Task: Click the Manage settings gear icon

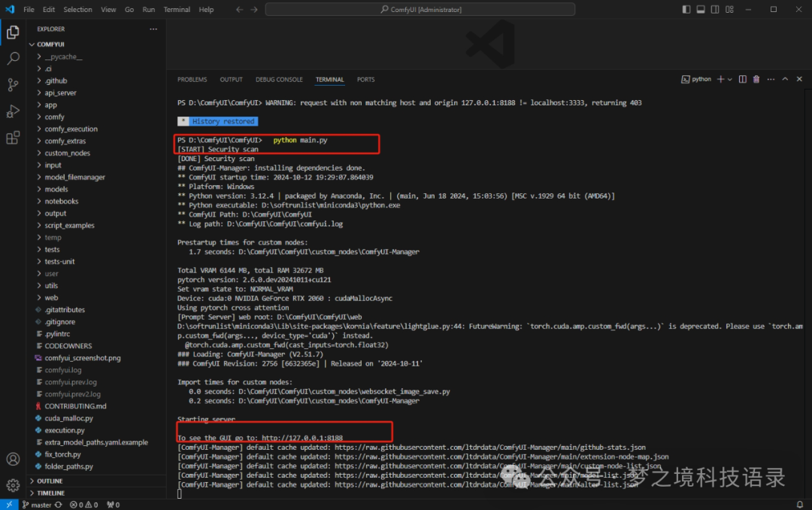Action: pos(13,485)
